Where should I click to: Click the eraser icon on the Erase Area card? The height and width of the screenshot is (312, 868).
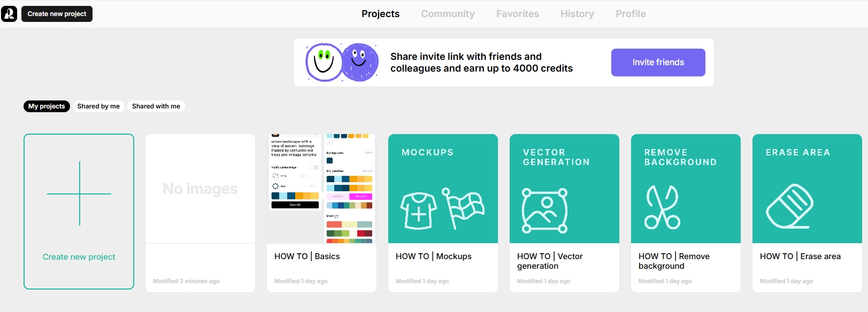pos(789,206)
